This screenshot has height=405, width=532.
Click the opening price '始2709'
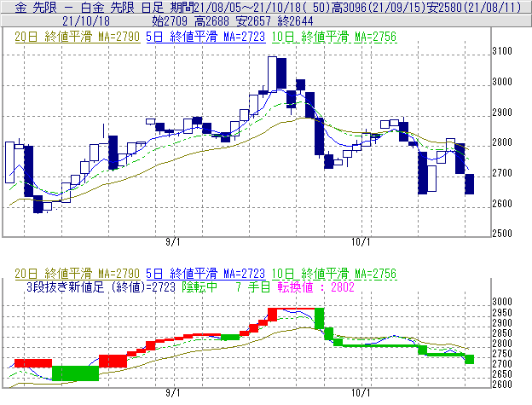[170, 21]
